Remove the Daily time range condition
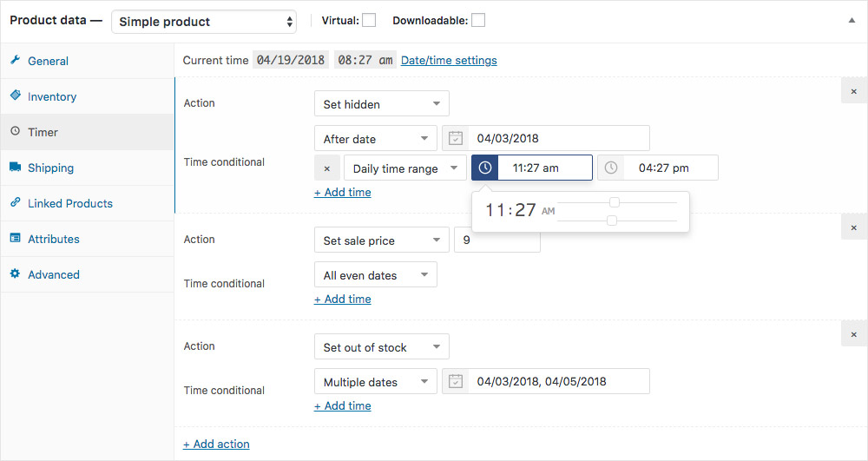 [x=326, y=168]
